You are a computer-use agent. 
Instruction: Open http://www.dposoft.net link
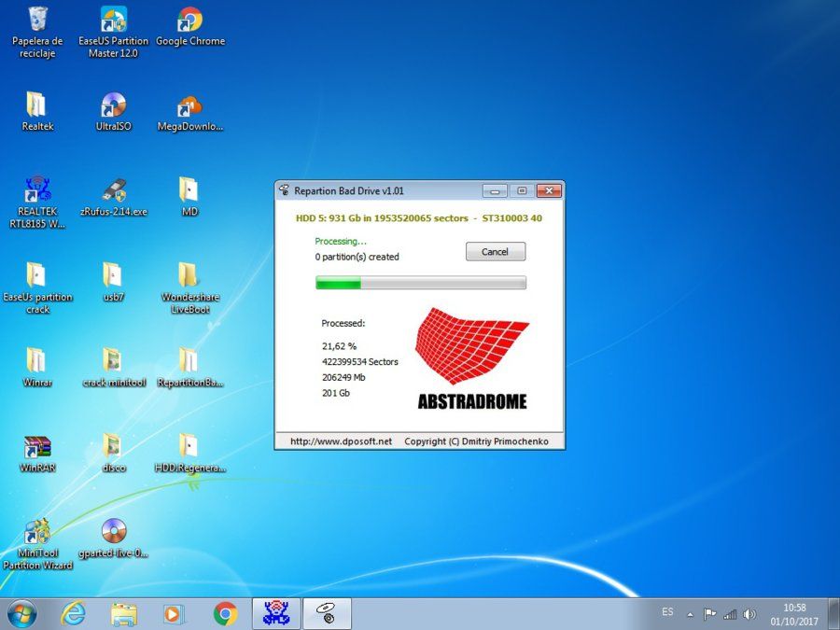[x=342, y=441]
